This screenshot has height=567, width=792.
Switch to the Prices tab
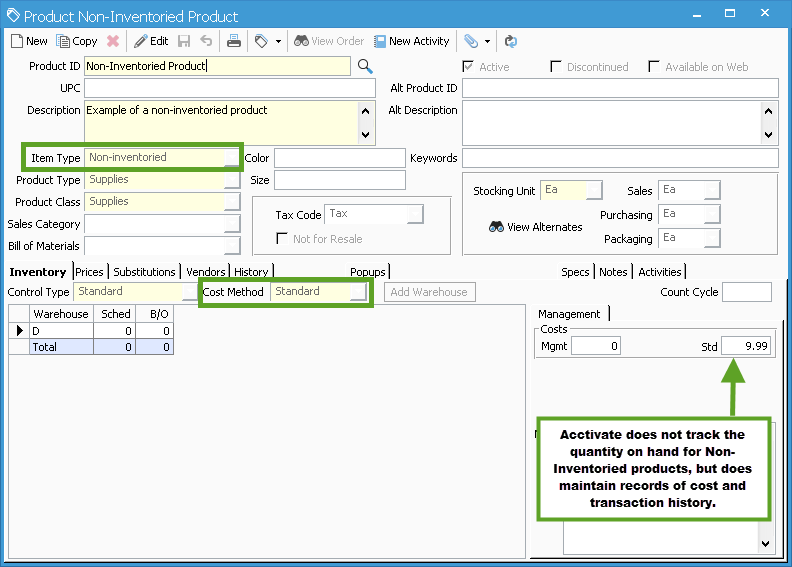(89, 272)
